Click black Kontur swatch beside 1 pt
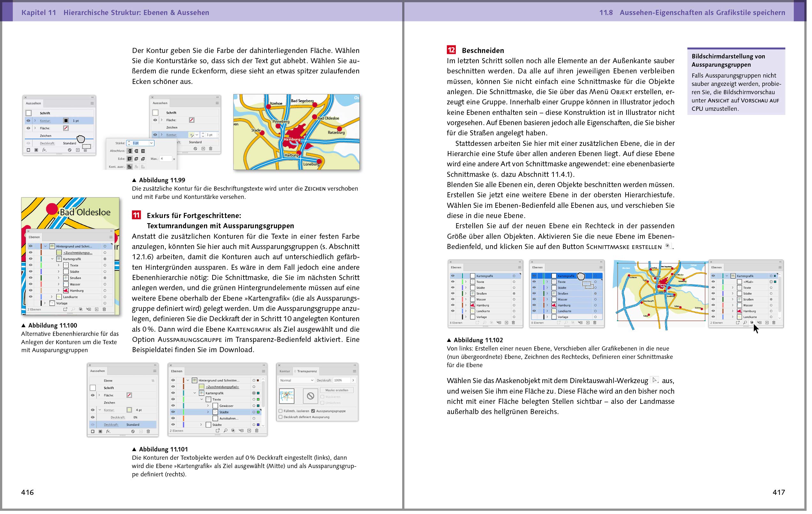 (66, 121)
